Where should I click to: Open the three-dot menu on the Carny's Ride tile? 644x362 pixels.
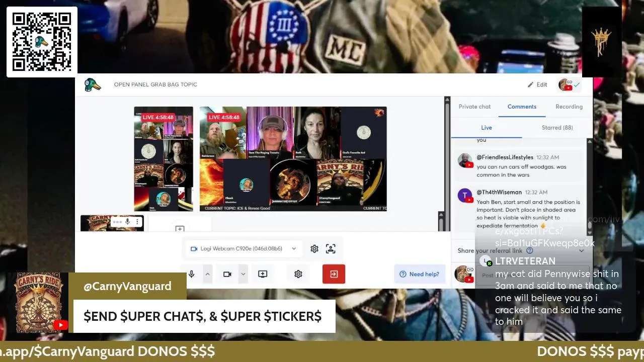point(137,221)
